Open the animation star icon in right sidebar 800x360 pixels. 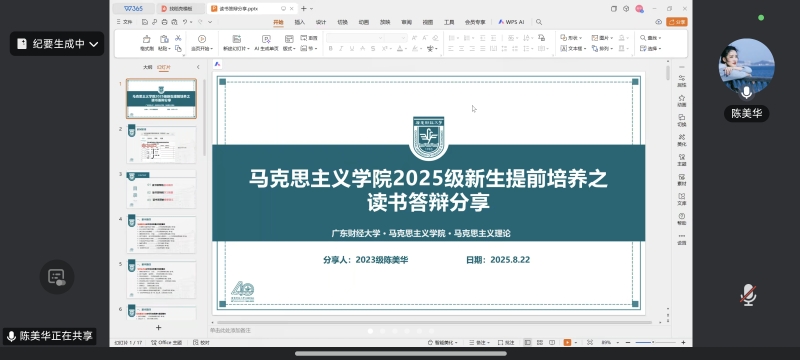(682, 98)
